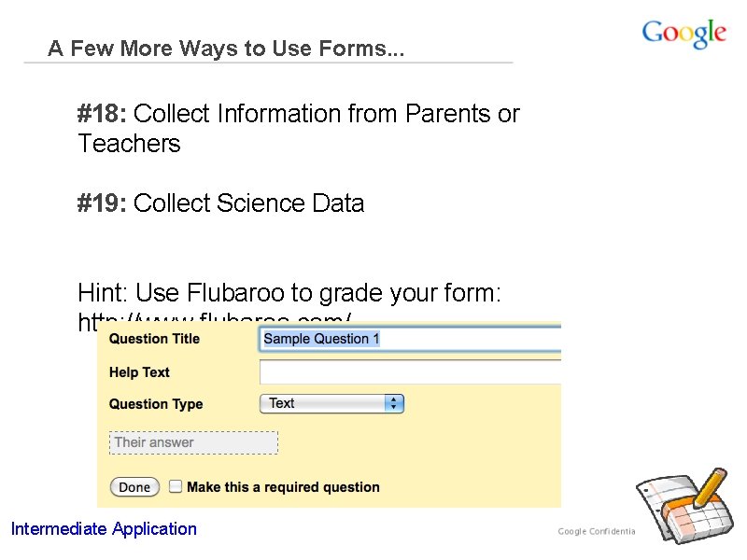Click the 'Help Text' label

(x=139, y=372)
